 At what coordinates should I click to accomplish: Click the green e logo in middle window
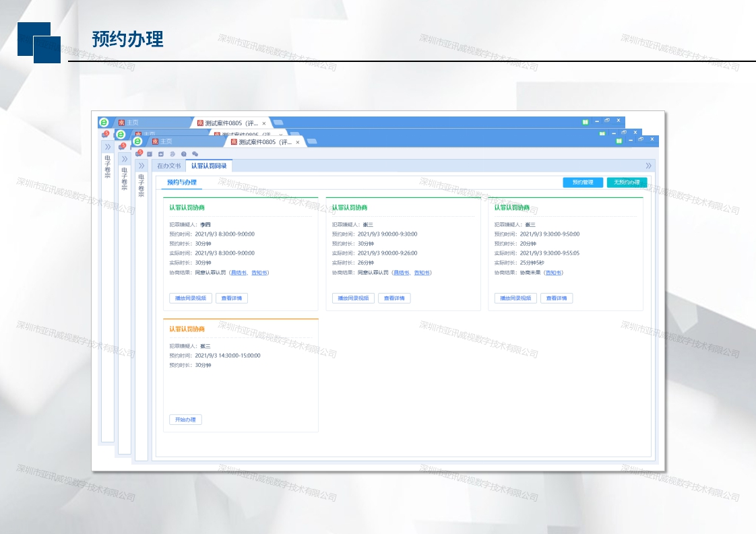(121, 134)
